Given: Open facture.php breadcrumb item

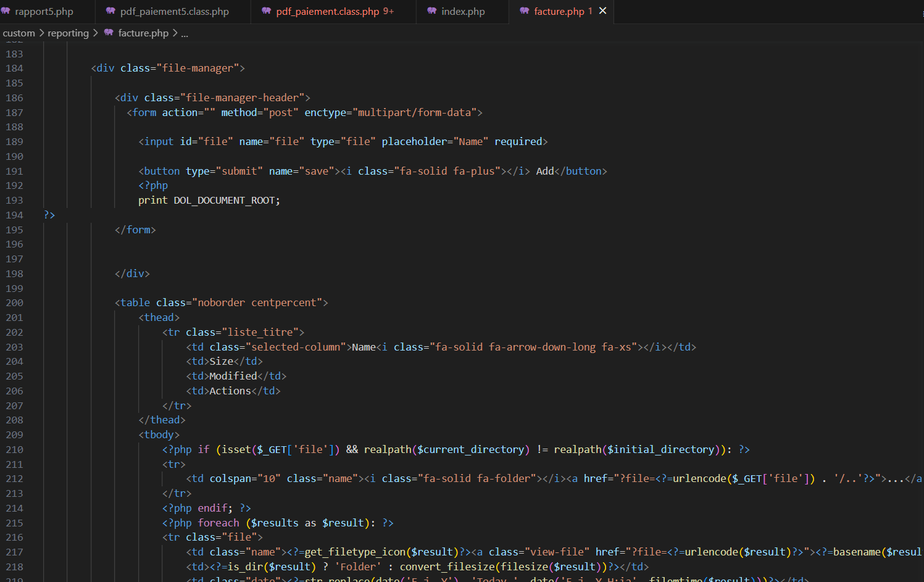Looking at the screenshot, I should pos(143,33).
